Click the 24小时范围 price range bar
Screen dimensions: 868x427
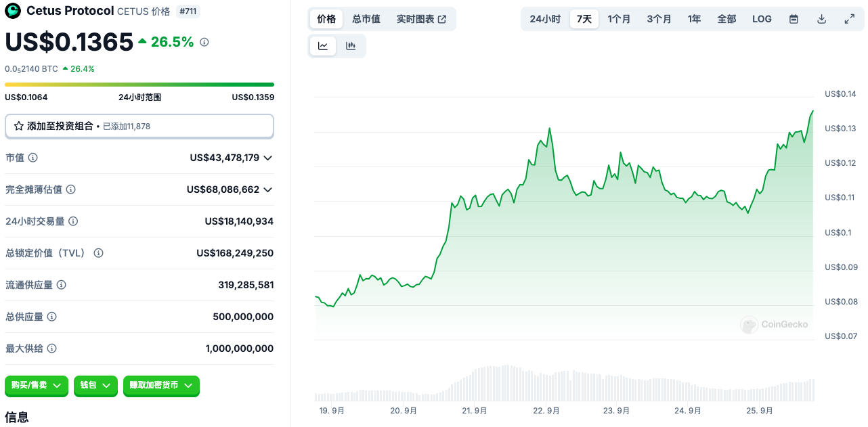(x=139, y=85)
